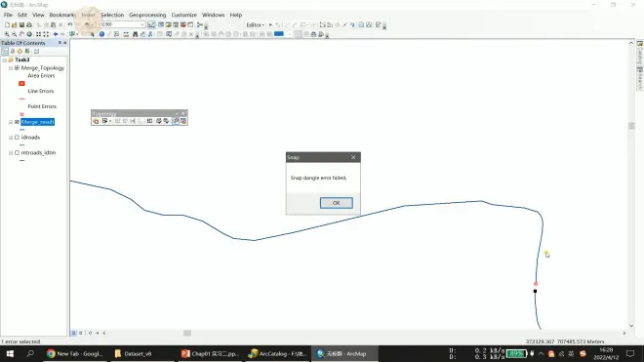Click the List By Source icon

pyautogui.click(x=13, y=52)
